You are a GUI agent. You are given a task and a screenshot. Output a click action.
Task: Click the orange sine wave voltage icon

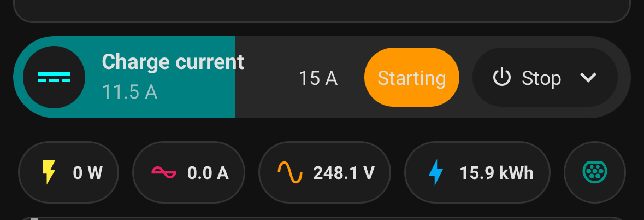tap(290, 172)
